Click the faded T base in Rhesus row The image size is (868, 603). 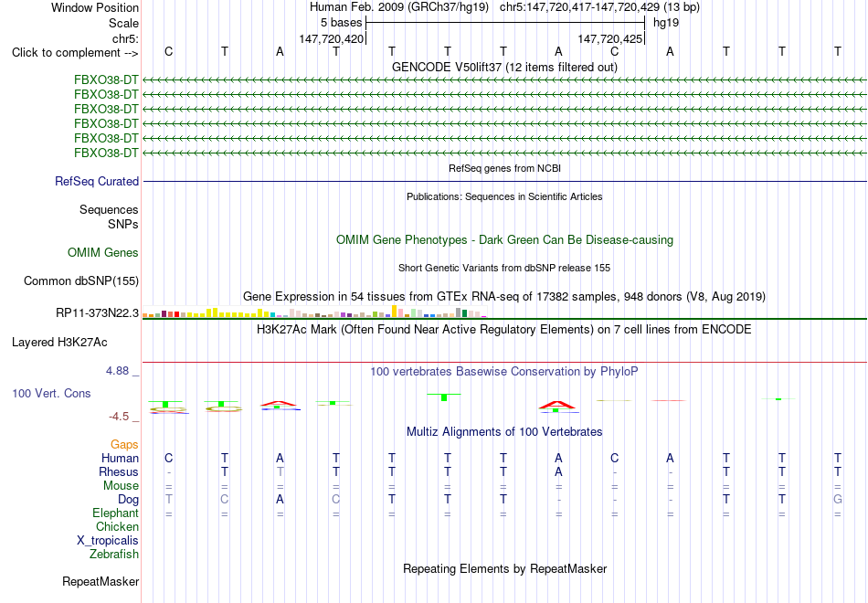point(281,471)
